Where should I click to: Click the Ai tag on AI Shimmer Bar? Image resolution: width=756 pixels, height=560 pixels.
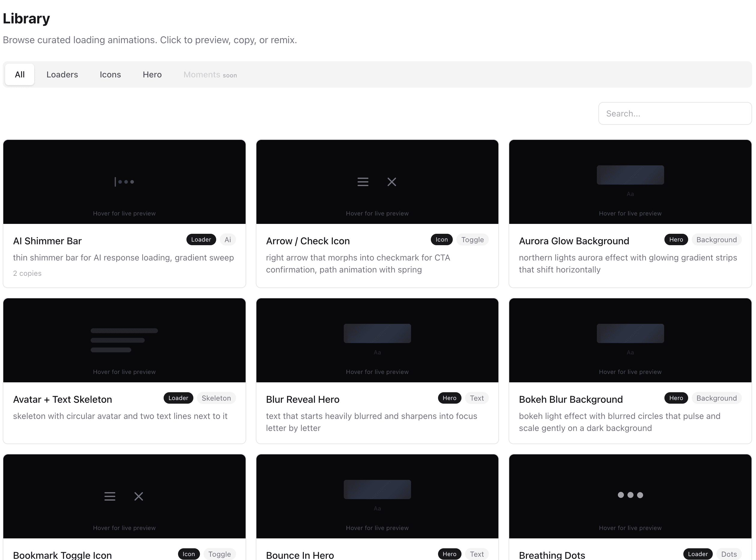(228, 240)
